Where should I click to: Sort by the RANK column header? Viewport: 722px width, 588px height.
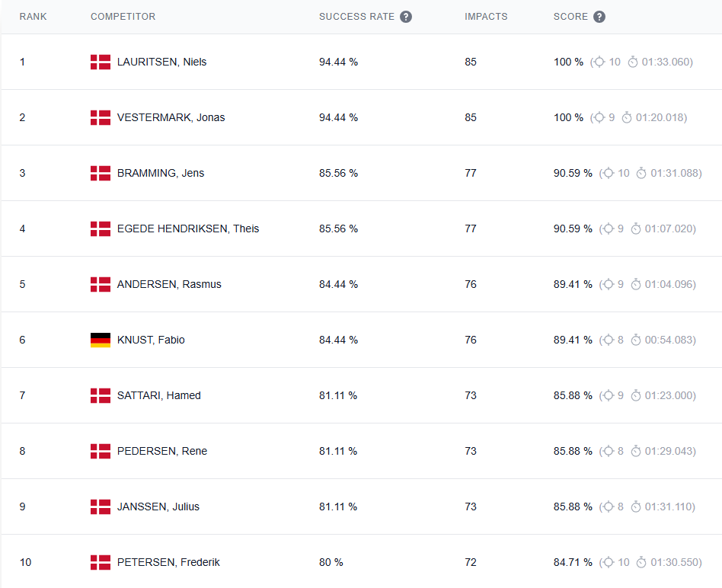[34, 17]
